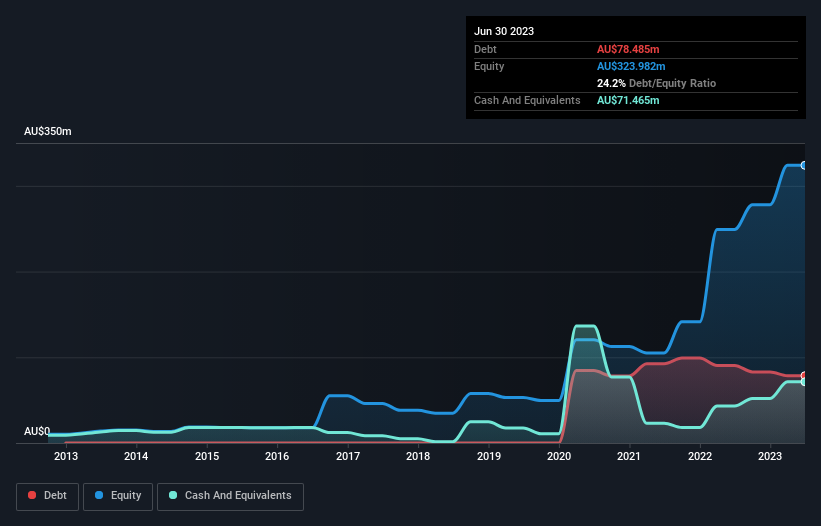
Task: Click the 2022 x-axis label
Action: (700, 456)
